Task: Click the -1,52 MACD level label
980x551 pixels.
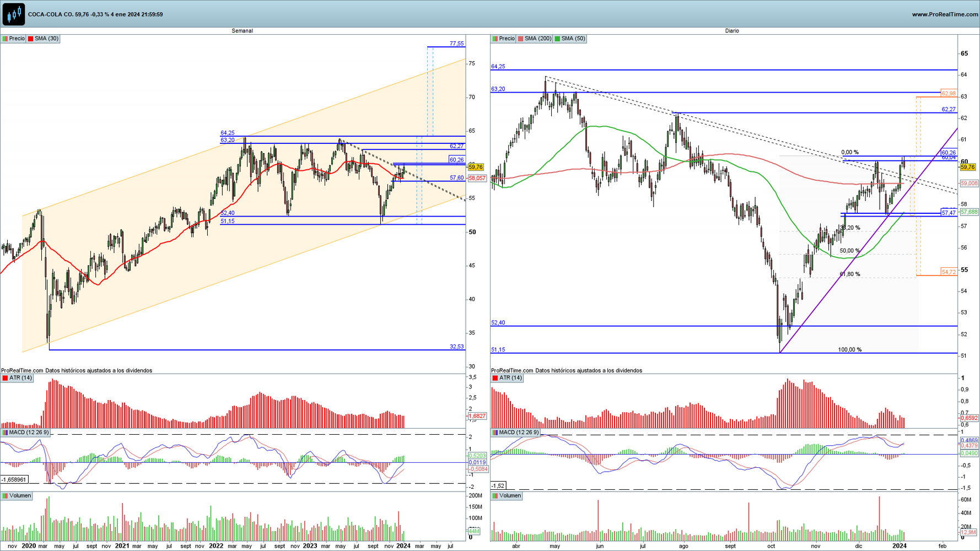Action: pyautogui.click(x=498, y=485)
